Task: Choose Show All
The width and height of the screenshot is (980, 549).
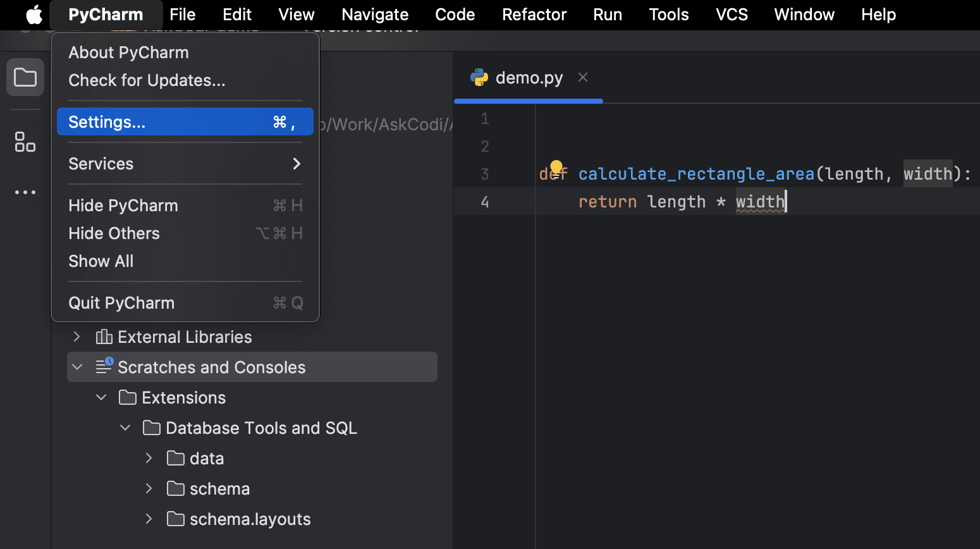Action: point(185,261)
